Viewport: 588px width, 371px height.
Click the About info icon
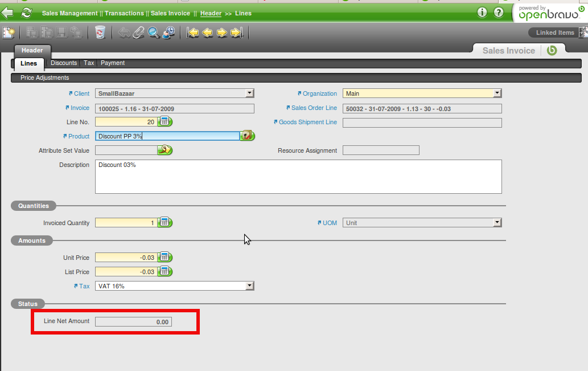click(x=482, y=13)
